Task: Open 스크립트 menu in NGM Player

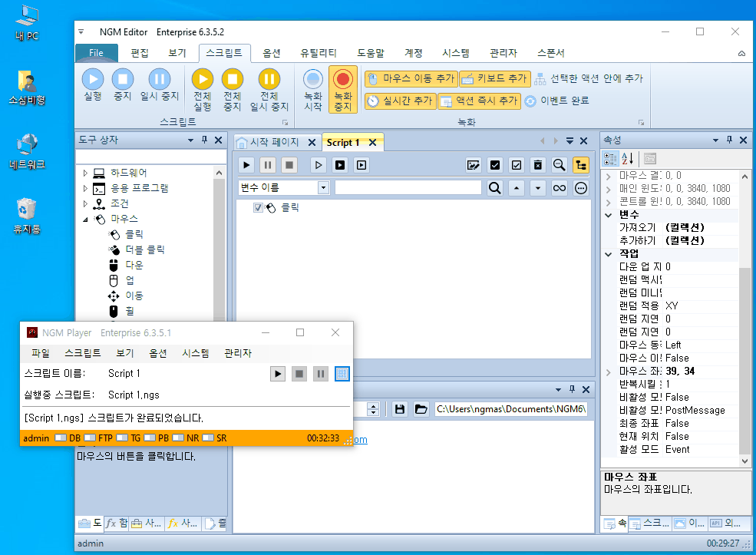Action: click(83, 353)
